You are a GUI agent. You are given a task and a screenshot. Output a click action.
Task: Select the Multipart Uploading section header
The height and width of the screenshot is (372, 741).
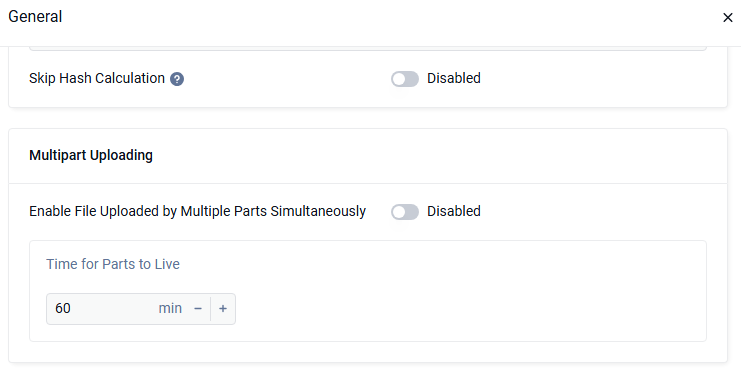click(x=91, y=155)
